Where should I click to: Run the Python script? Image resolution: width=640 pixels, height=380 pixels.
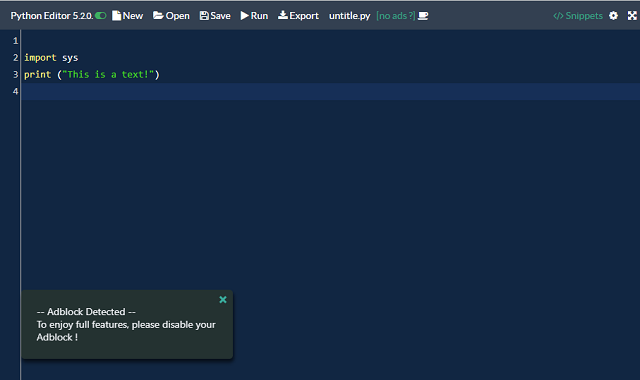[x=254, y=16]
